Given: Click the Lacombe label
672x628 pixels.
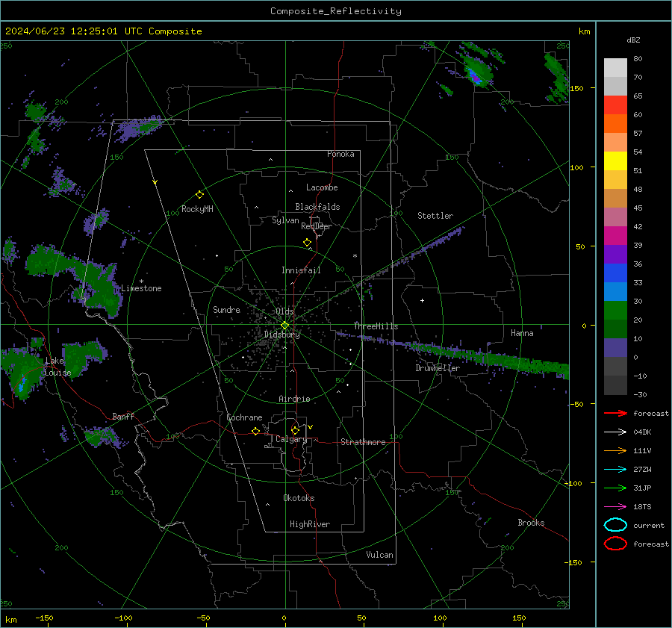Looking at the screenshot, I should (x=322, y=187).
